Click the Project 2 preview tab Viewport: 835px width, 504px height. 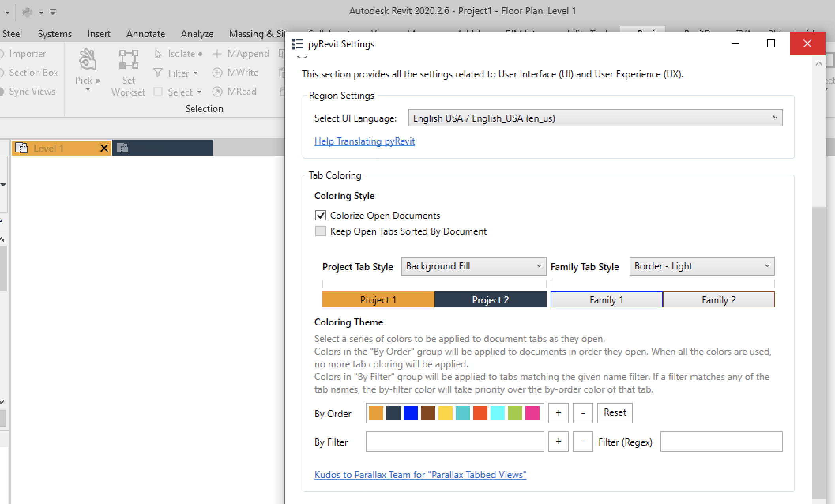(x=491, y=299)
